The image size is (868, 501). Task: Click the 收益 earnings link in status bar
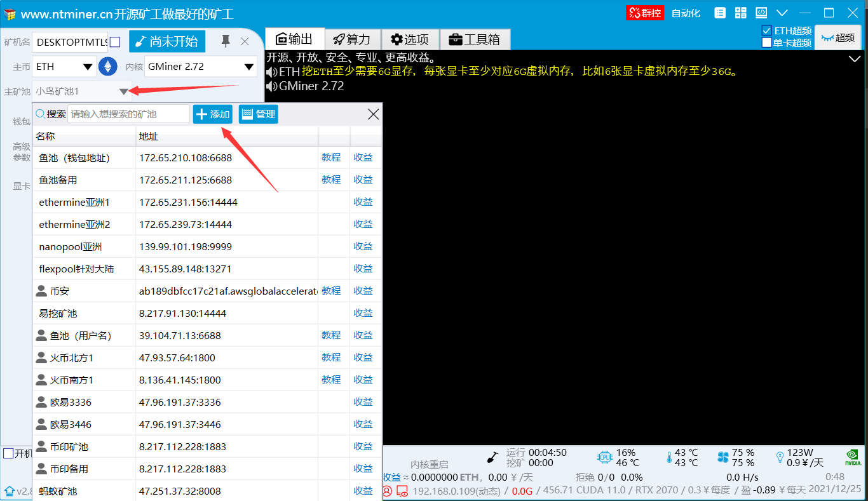tap(391, 477)
